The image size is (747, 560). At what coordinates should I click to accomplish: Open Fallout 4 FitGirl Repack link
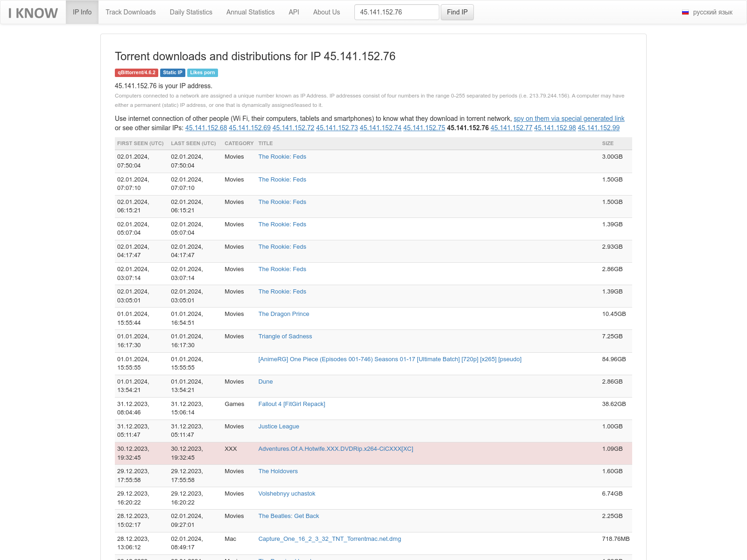click(x=292, y=404)
